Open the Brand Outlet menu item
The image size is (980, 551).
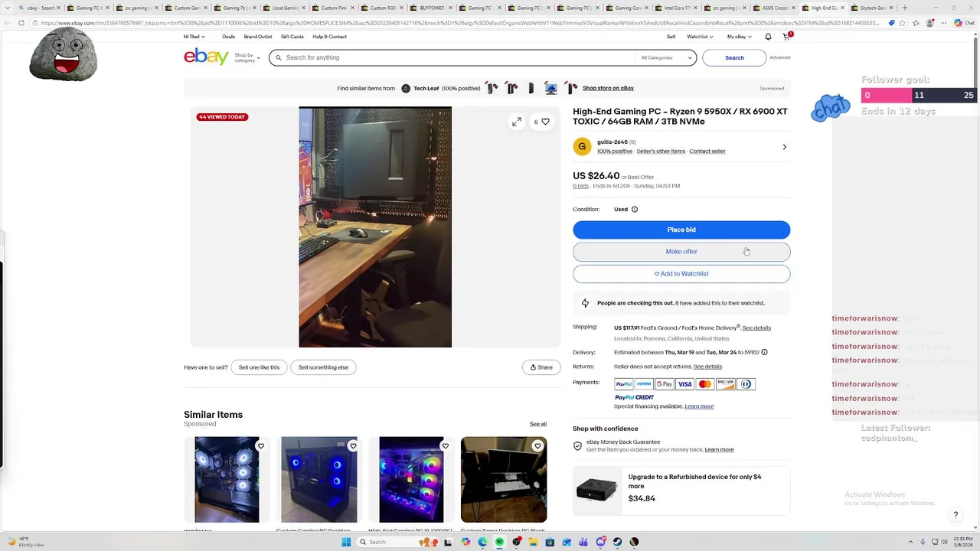pyautogui.click(x=258, y=37)
